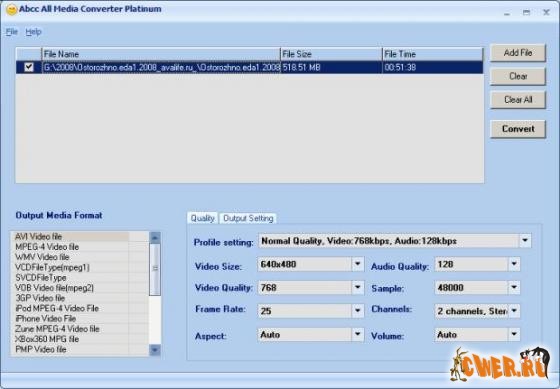560x389 pixels.
Task: Click format list scroll down arrow
Action: 155,350
